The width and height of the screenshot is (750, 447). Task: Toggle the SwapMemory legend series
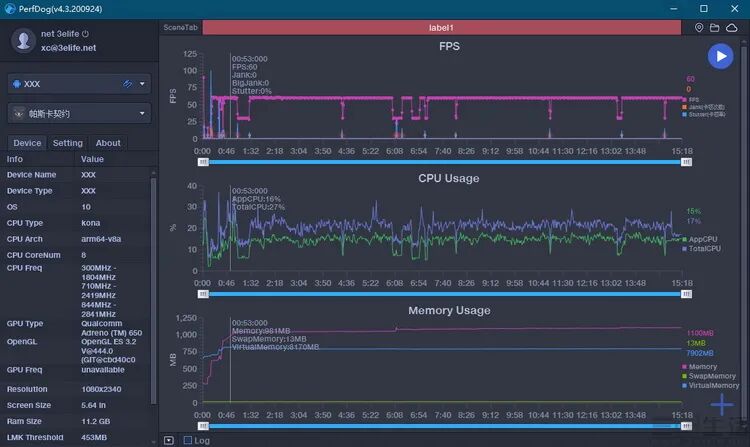(709, 376)
